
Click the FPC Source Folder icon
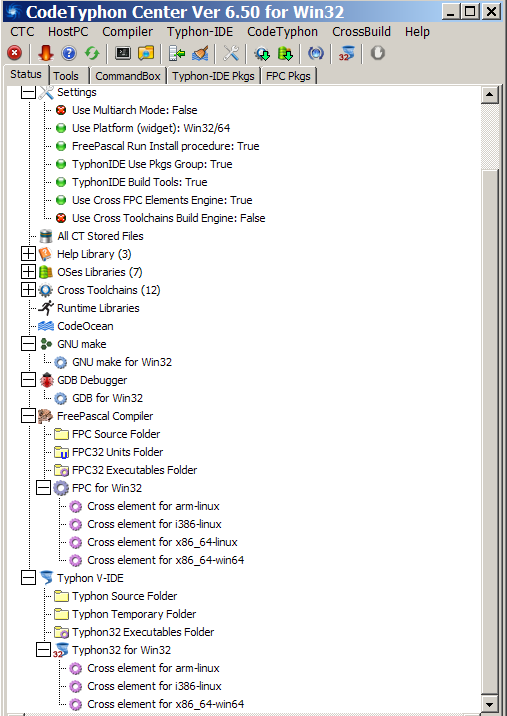[x=61, y=434]
